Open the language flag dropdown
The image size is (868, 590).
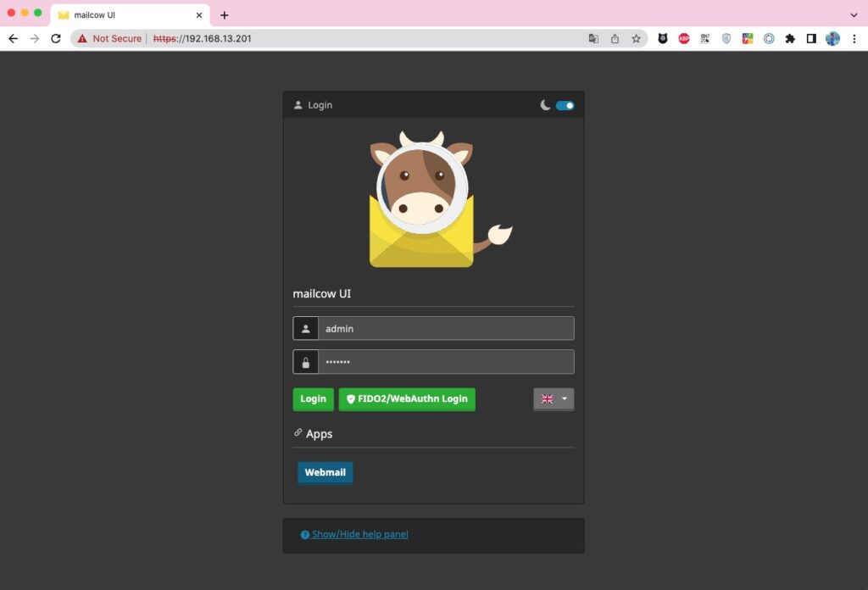554,399
